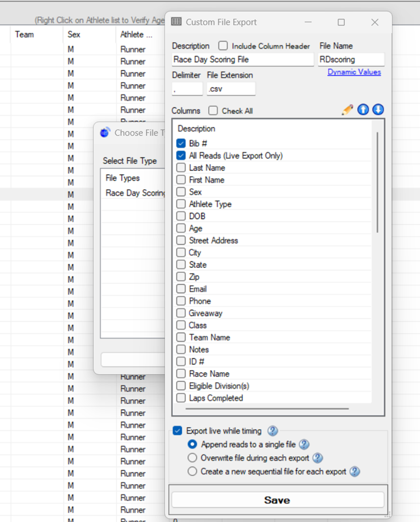Check the Sex column checkbox
Viewport: 420px width, 522px height.
click(181, 192)
